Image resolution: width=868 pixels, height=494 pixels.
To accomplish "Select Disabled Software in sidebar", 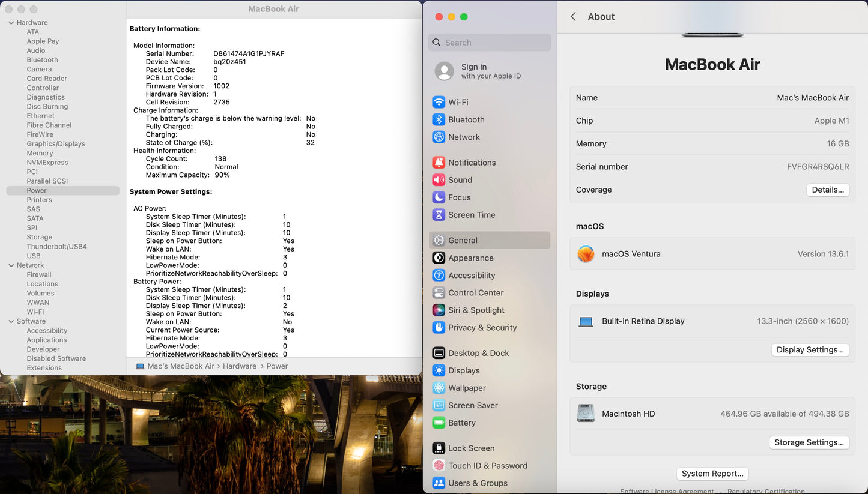I will point(56,358).
